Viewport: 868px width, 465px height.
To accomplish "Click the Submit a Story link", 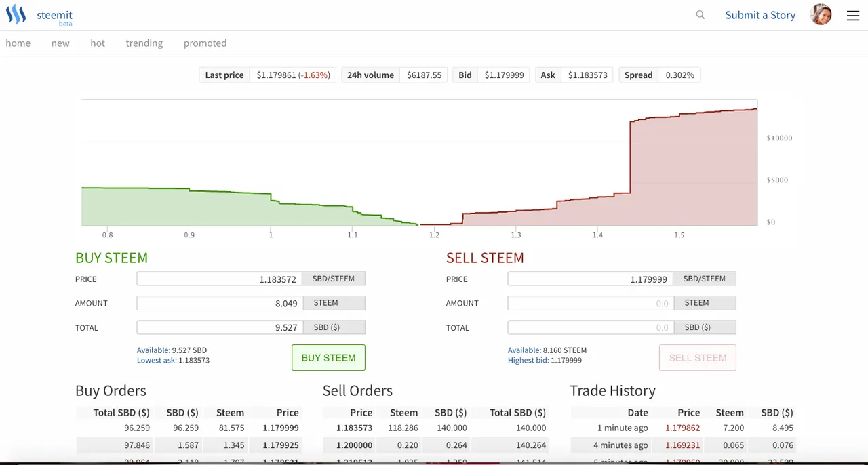I will click(760, 15).
